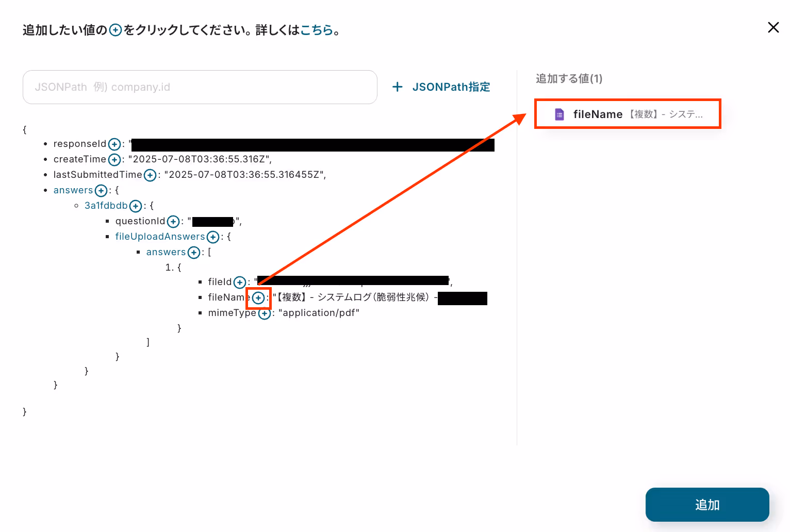Collapse the top-level answers key

(x=73, y=190)
